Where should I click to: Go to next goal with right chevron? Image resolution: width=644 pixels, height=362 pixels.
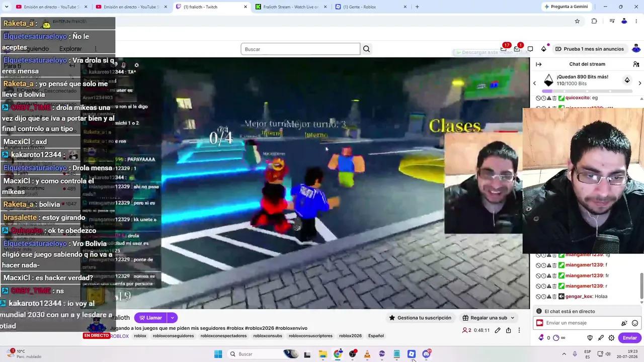pos(640,83)
